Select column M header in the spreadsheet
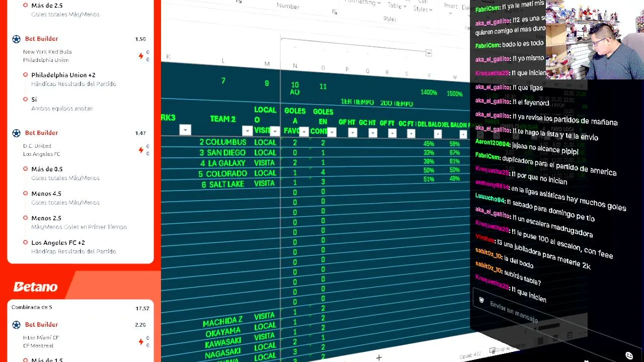 coord(267,64)
